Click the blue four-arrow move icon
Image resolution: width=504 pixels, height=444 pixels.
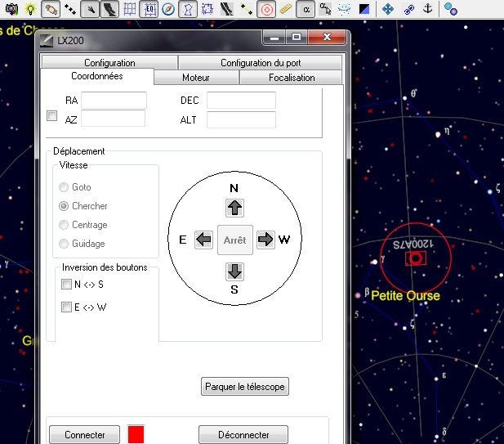(x=388, y=9)
